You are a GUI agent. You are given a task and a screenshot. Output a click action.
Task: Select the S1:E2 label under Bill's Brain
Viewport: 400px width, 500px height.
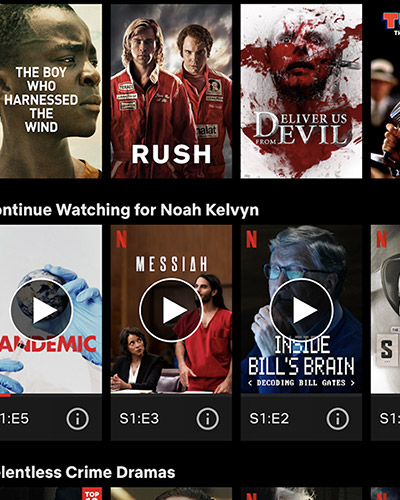point(269,419)
